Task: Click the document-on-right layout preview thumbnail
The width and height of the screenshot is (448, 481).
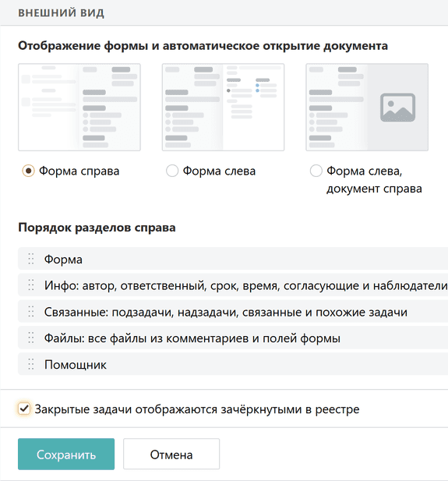Action: coord(367,108)
